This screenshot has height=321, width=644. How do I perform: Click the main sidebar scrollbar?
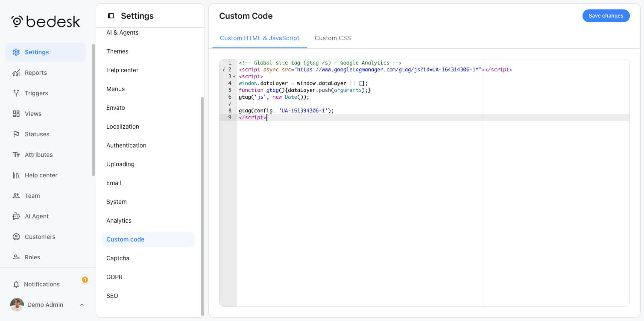(x=94, y=110)
